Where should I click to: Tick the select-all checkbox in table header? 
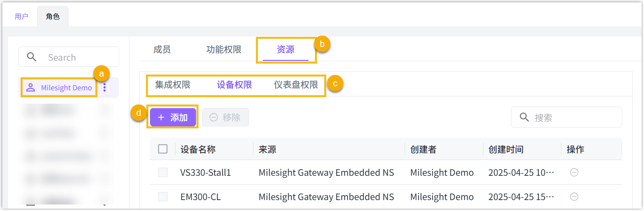click(x=163, y=149)
